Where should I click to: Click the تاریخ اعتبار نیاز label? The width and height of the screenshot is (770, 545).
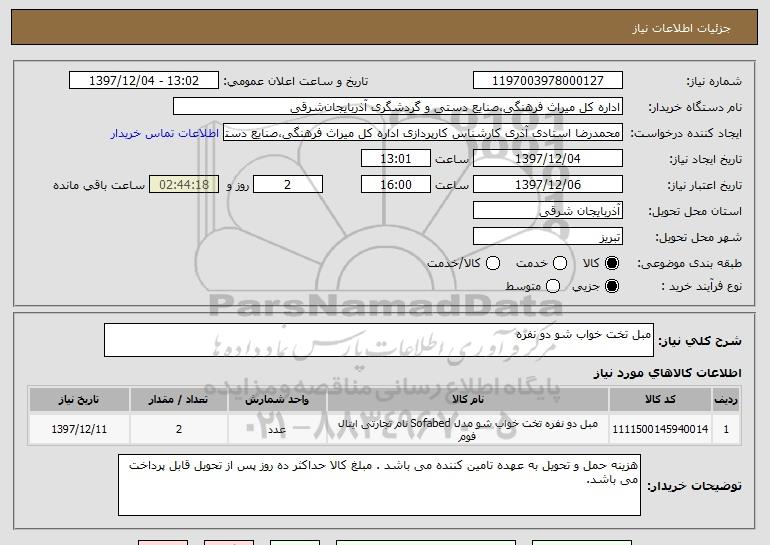(705, 185)
